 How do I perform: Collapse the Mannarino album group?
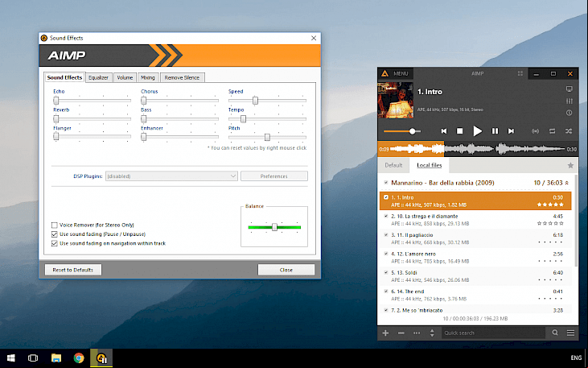[566, 183]
